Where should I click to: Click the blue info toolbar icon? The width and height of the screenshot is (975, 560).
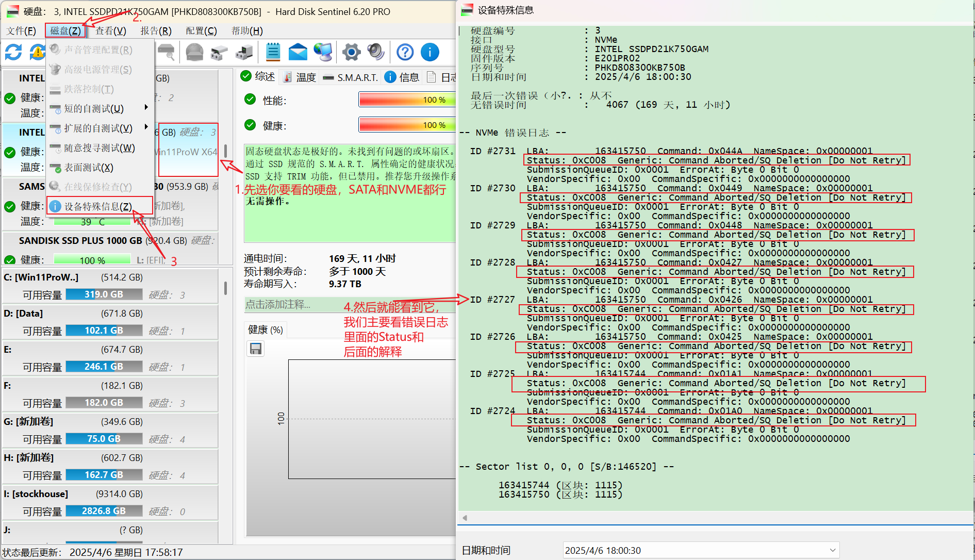point(430,52)
